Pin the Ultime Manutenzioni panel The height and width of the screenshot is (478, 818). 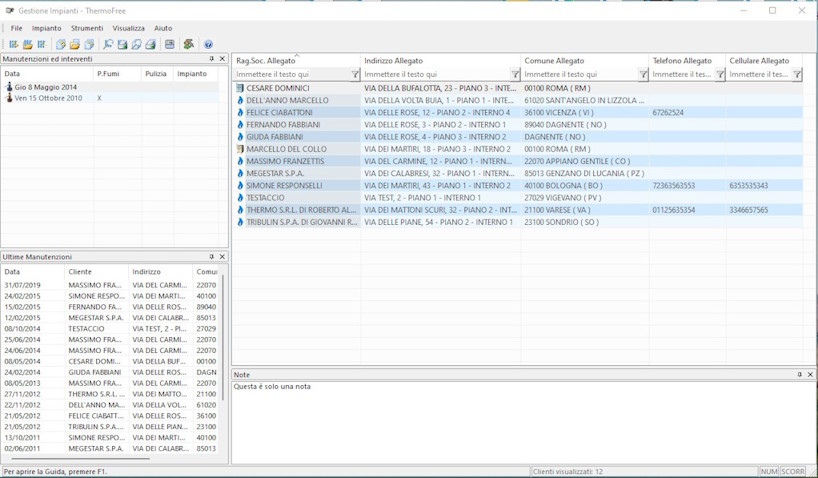point(212,257)
